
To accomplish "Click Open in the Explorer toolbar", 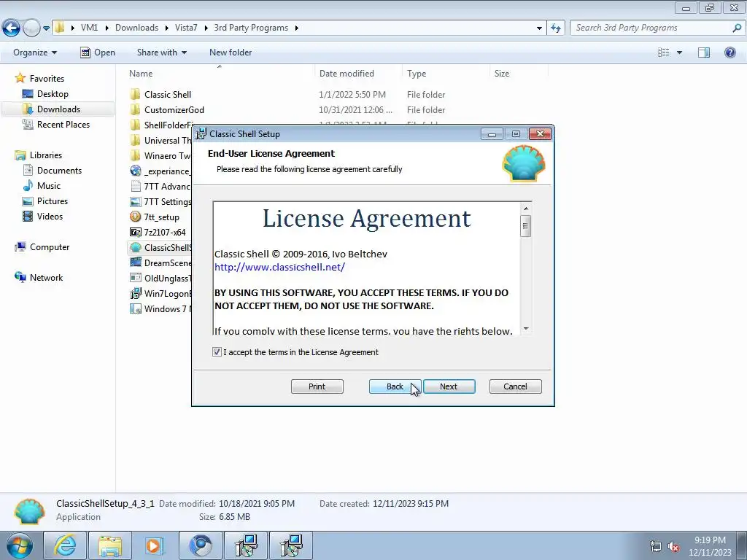I will pyautogui.click(x=98, y=52).
